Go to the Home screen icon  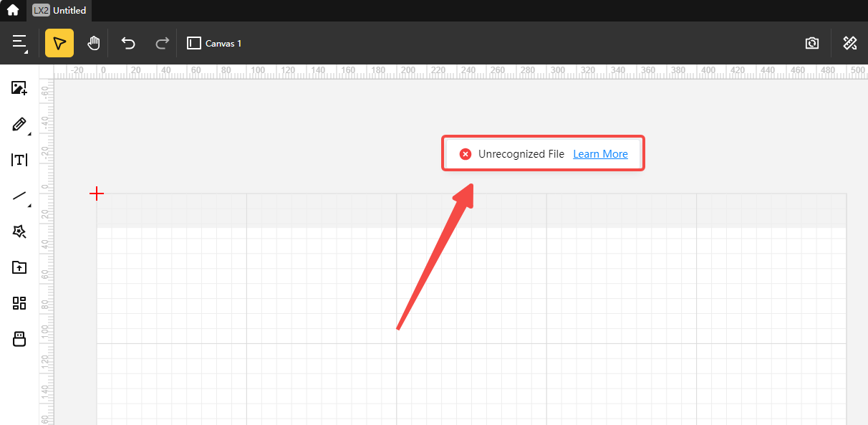(x=13, y=11)
